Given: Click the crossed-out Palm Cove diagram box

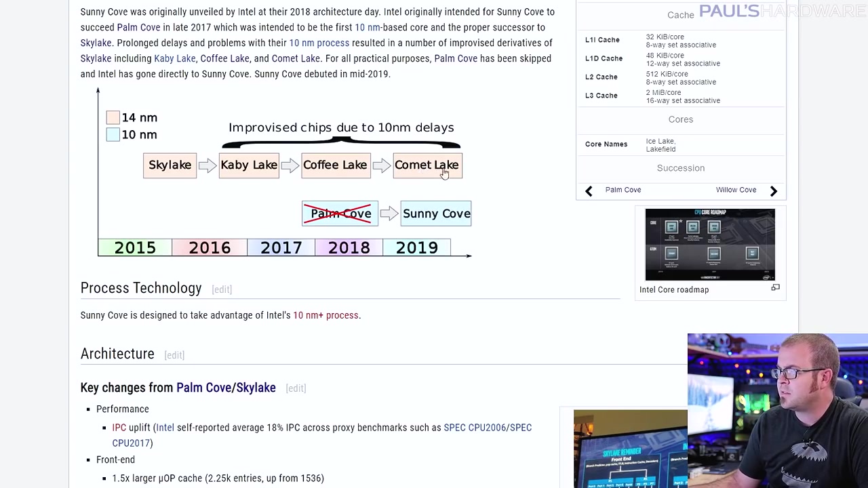Looking at the screenshot, I should 340,213.
